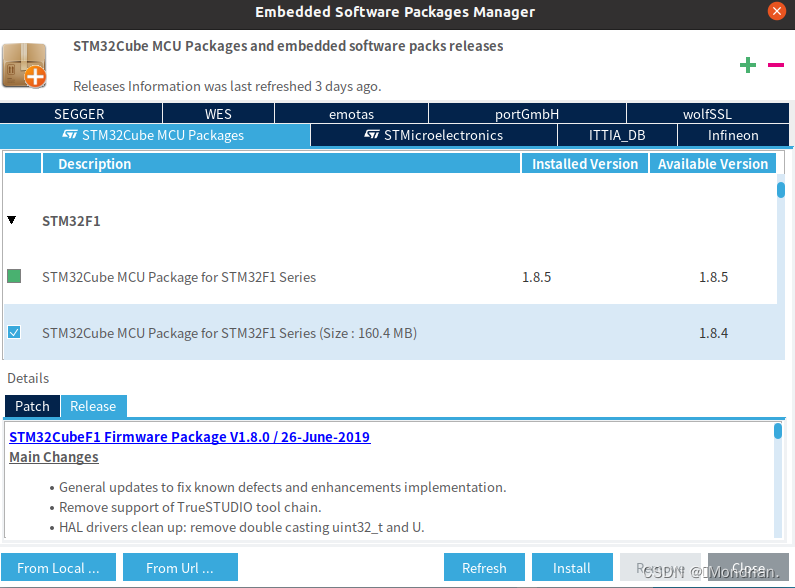
Task: Toggle green installed checkbox for version 1.8.5
Action: coord(14,276)
